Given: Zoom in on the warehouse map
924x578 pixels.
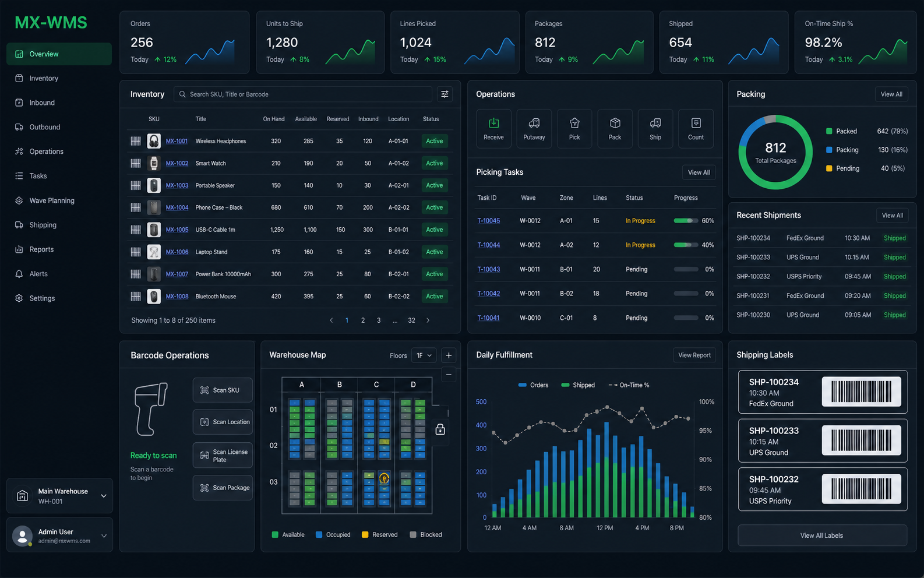Looking at the screenshot, I should click(449, 355).
